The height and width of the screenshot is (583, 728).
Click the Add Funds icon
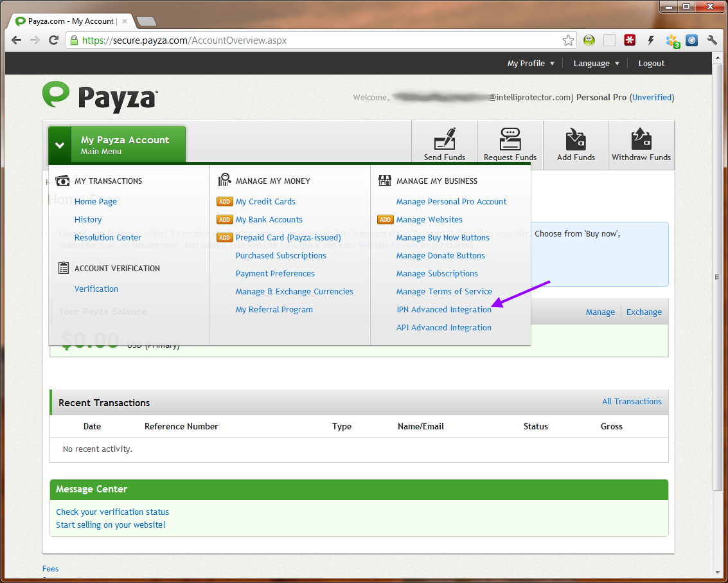(576, 138)
